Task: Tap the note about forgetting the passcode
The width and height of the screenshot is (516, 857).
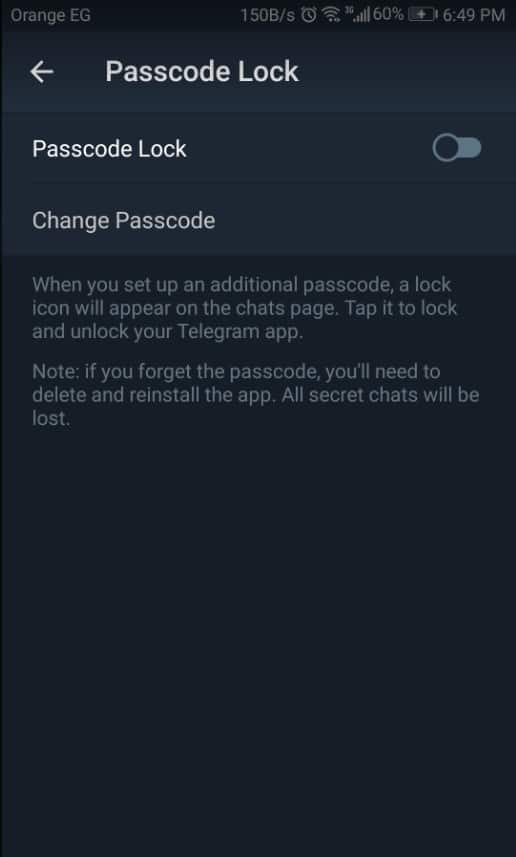Action: click(x=256, y=395)
